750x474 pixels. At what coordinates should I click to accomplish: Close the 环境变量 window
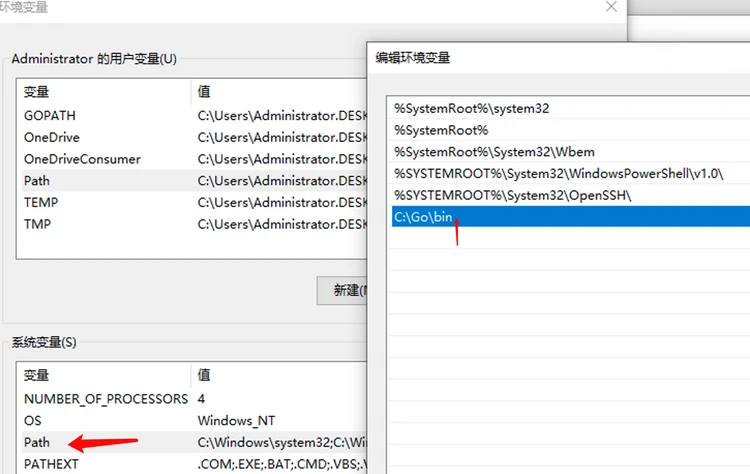(611, 7)
